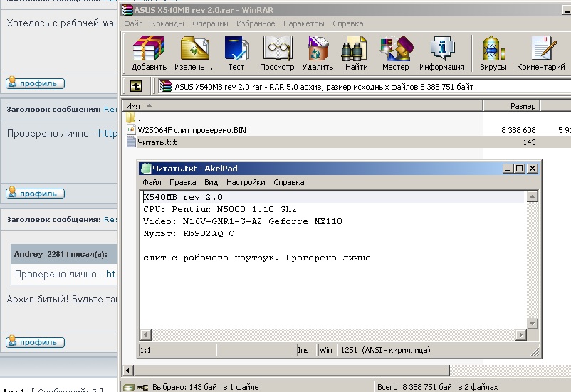Click first профиль button on forum page

[35, 83]
